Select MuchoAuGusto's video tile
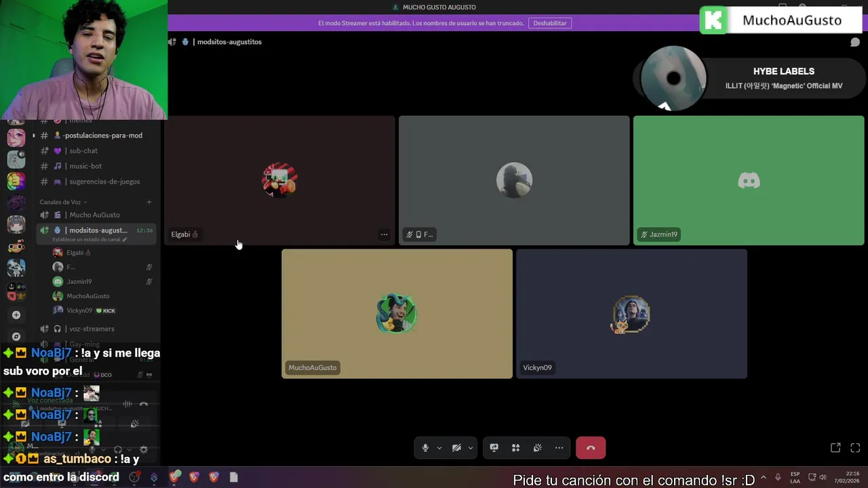 click(397, 314)
